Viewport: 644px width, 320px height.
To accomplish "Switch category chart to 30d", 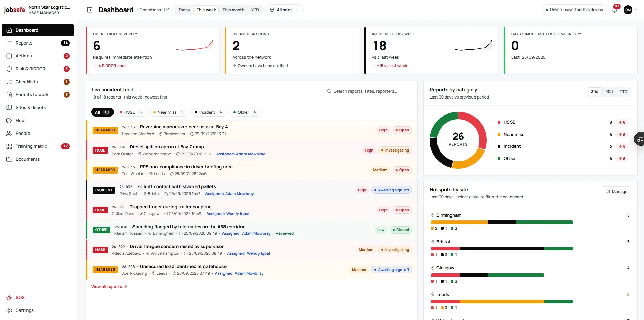I will click(x=595, y=92).
